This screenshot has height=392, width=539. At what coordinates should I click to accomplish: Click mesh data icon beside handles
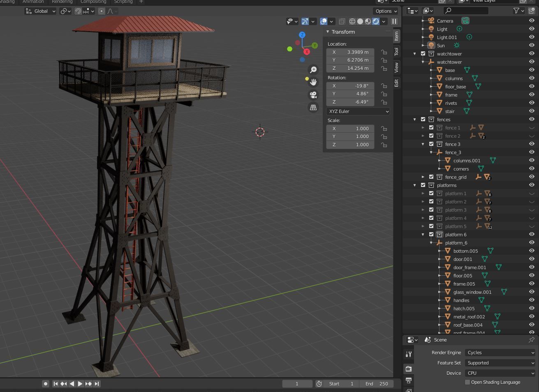tap(481, 300)
